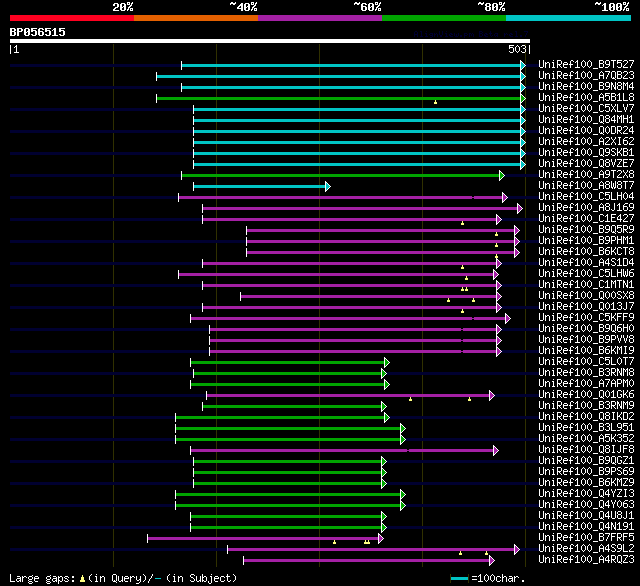
Task: Select the UniRef100_A4S1D4 label
Action: click(586, 262)
